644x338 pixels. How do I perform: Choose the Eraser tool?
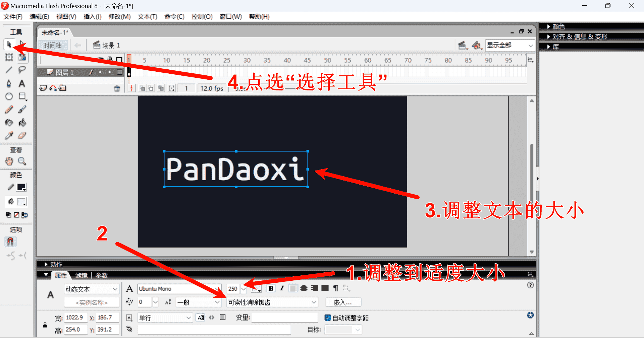22,135
